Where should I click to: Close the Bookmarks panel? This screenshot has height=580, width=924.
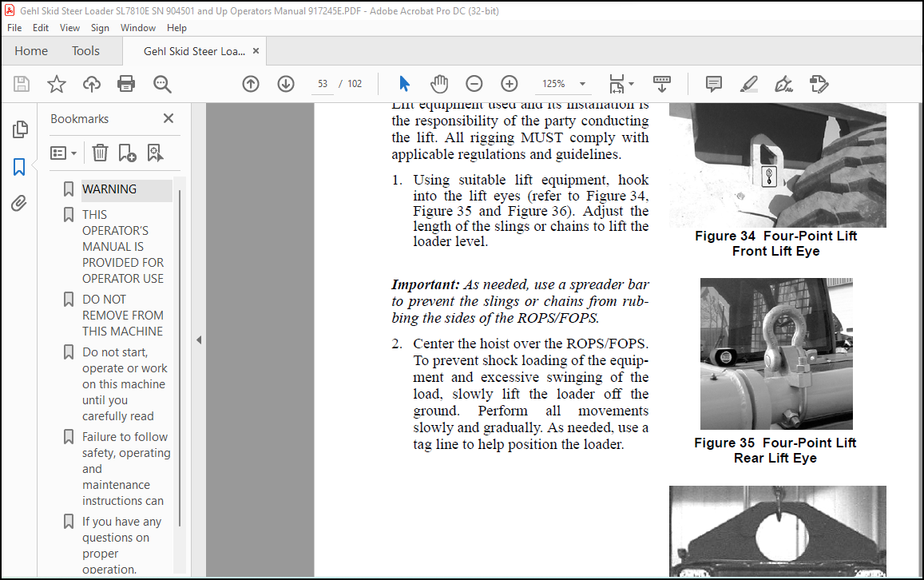(169, 118)
